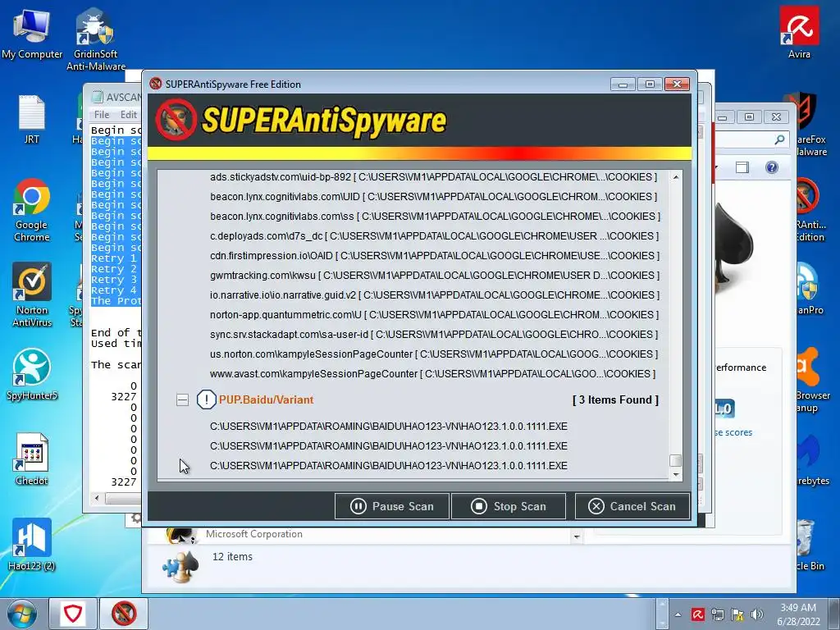Click the network tray icon
Screen dimensions: 840x630
717,614
